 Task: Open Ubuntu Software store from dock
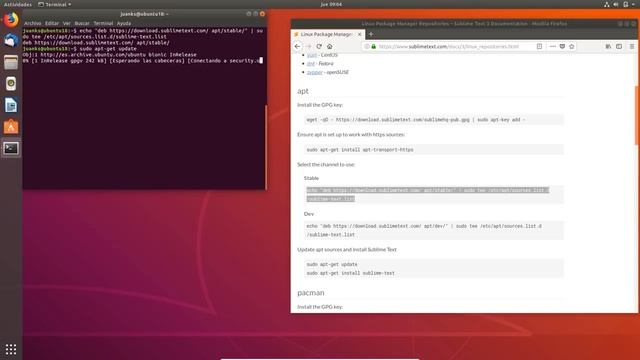tap(11, 127)
